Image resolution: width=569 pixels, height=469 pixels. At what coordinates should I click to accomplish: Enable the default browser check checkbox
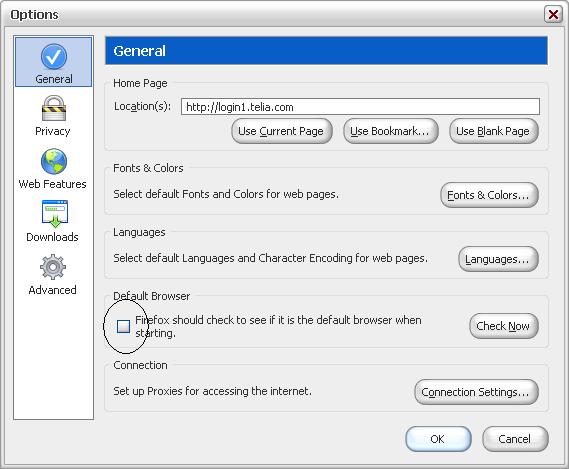123,326
